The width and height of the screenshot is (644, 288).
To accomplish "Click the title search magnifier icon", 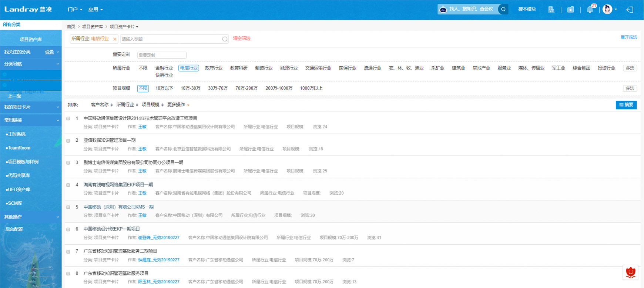I will 225,39.
